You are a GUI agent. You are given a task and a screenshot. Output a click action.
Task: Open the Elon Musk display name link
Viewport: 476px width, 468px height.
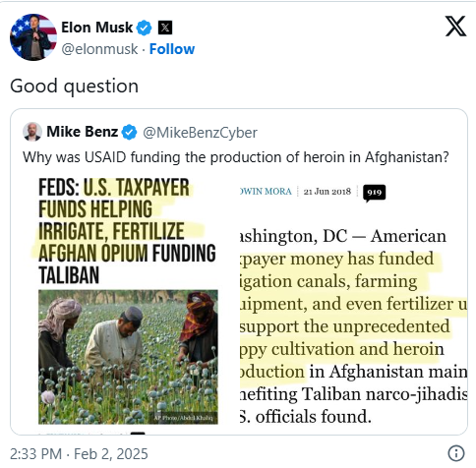point(97,28)
